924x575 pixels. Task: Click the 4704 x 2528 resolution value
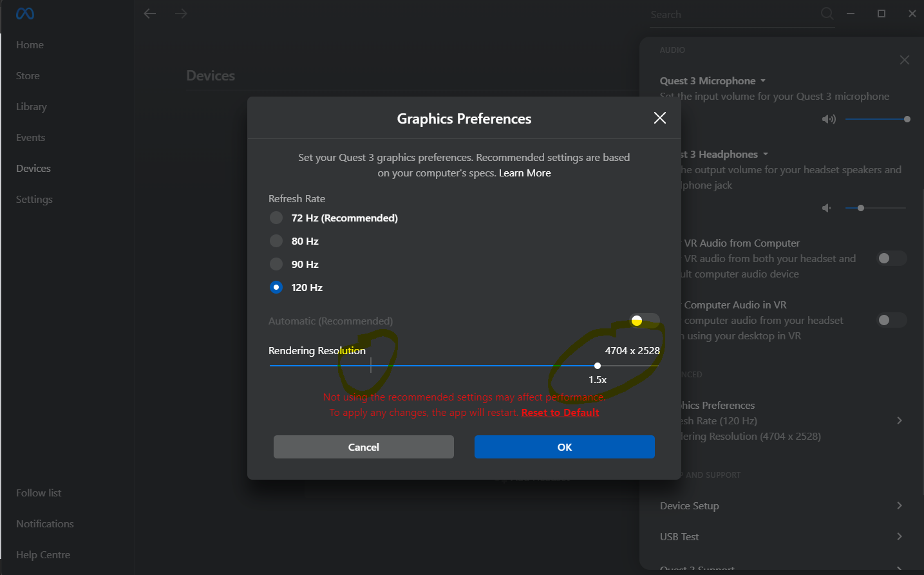point(632,350)
